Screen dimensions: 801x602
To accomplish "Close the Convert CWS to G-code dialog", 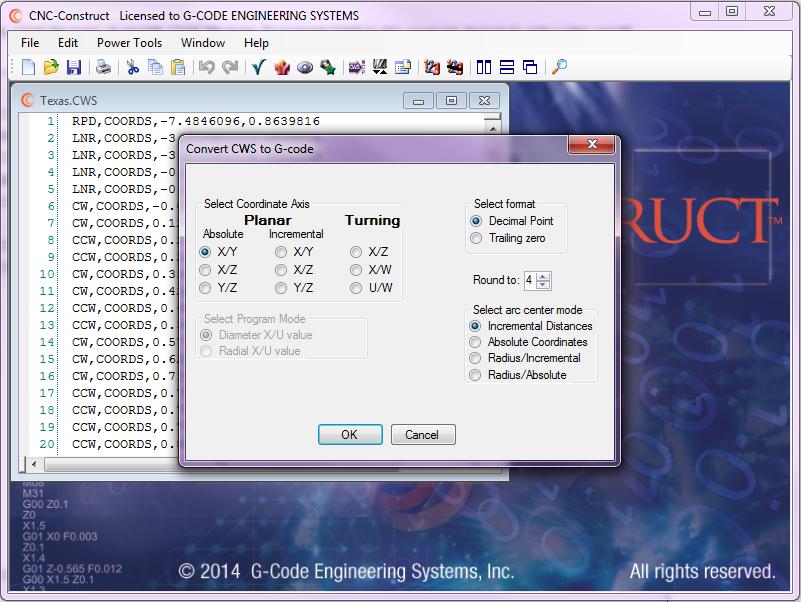I will pyautogui.click(x=592, y=144).
